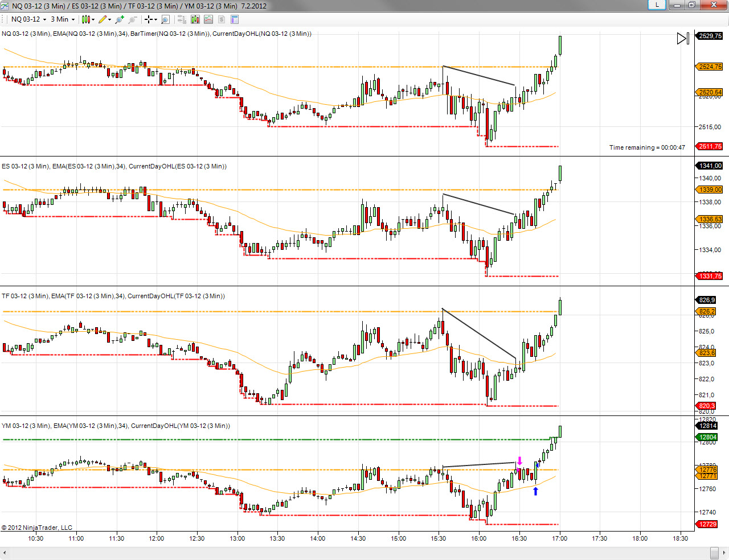Viewport: 729px width, 560px height.
Task: Click the Chart Trader dollar icon
Action: tap(222, 19)
